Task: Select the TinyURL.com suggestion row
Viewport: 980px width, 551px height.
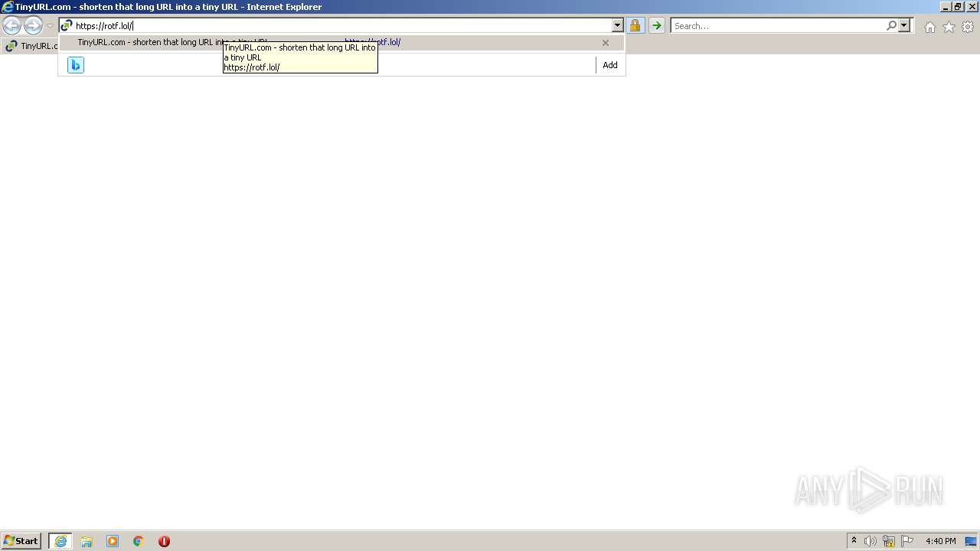Action: coord(341,43)
